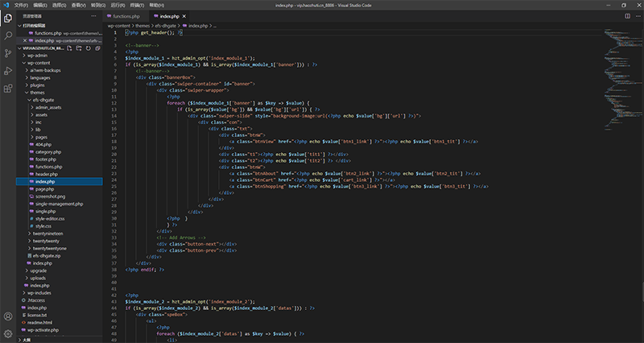
Task: Open the Explorer view in activity bar
Action: [8, 18]
